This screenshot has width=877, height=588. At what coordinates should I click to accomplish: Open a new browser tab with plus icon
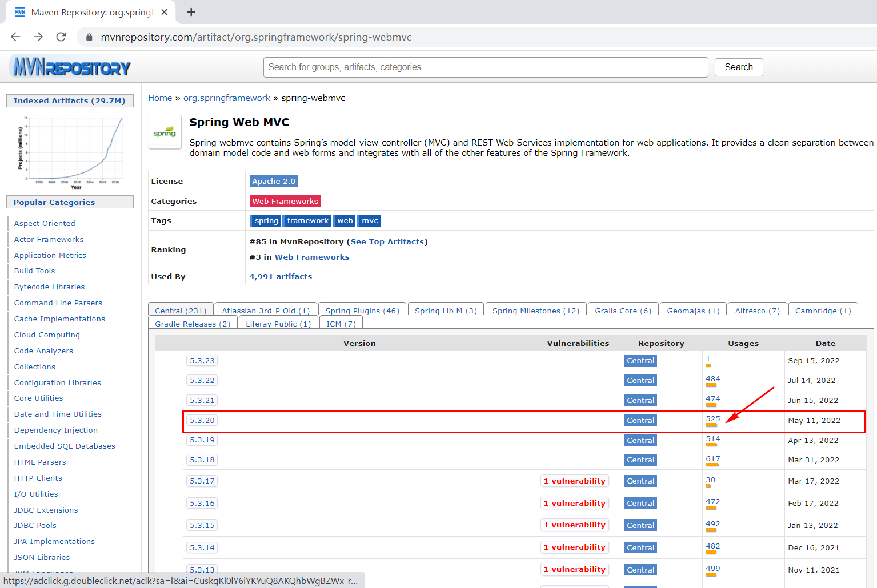point(191,12)
